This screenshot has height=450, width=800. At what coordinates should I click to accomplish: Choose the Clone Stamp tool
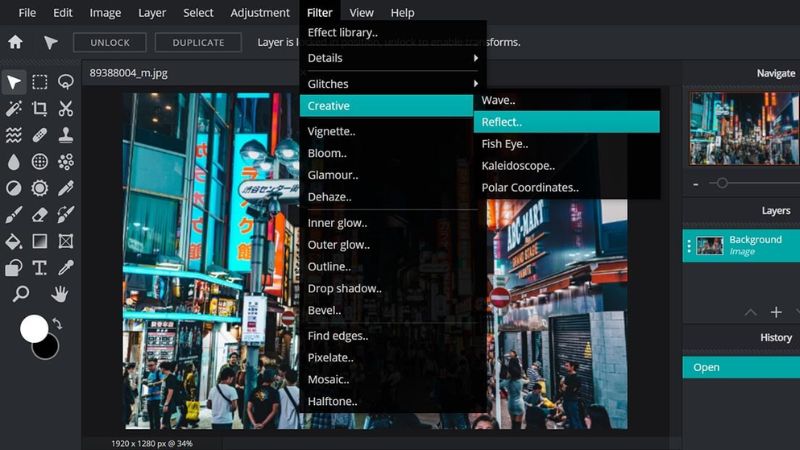pos(66,135)
